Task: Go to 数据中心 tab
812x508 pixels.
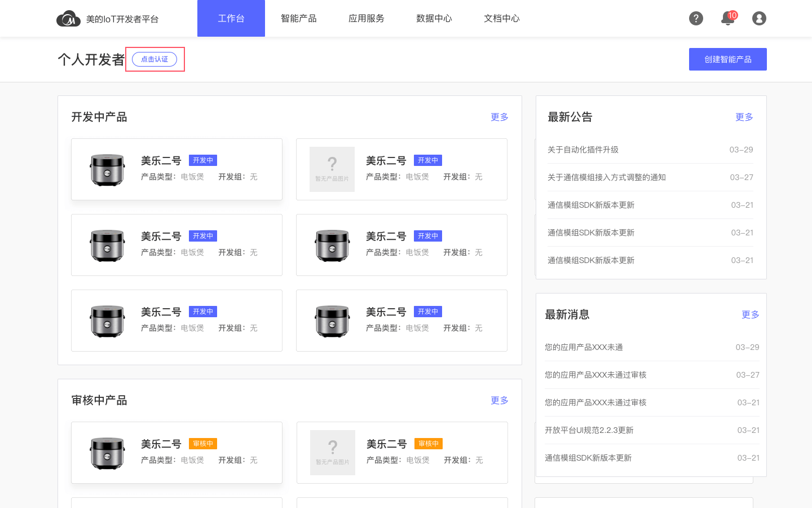Action: tap(434, 19)
